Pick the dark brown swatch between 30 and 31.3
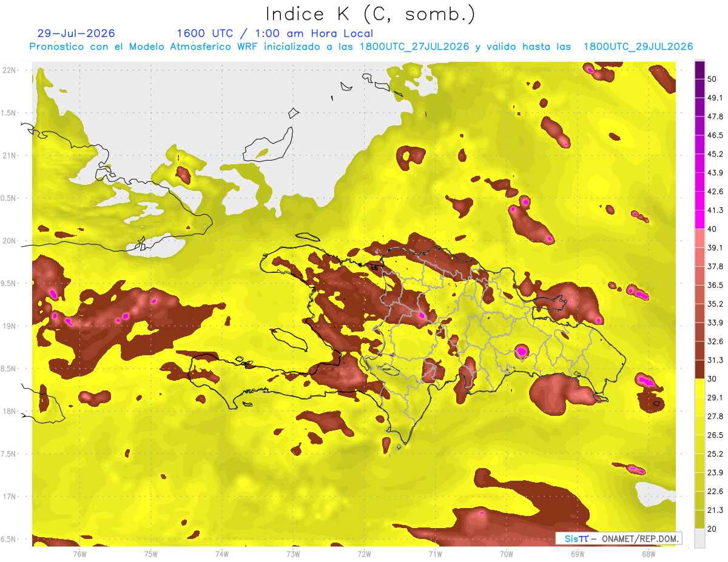The height and width of the screenshot is (562, 728). (699, 369)
